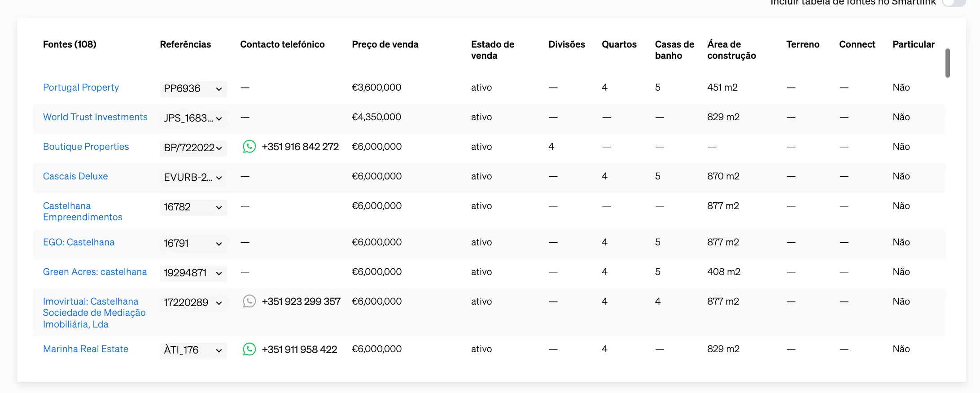
Task: Click the Particular column header
Action: pos(914,44)
